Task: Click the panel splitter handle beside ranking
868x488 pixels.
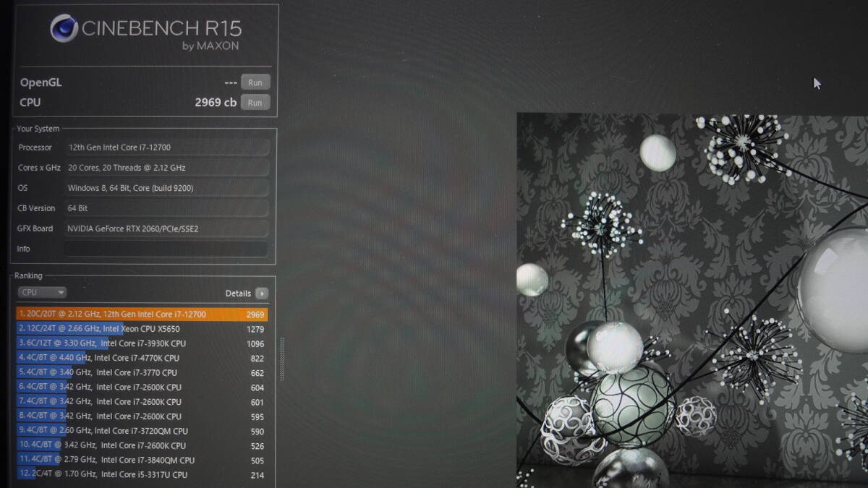Action: (x=282, y=359)
